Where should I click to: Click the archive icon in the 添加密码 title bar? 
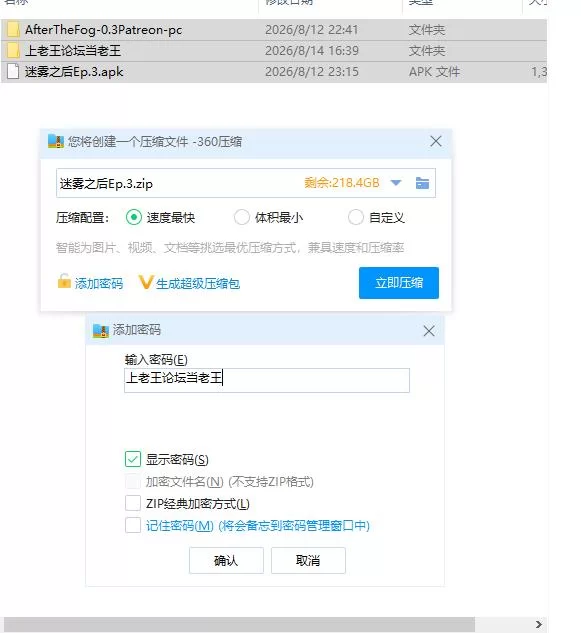[x=101, y=330]
